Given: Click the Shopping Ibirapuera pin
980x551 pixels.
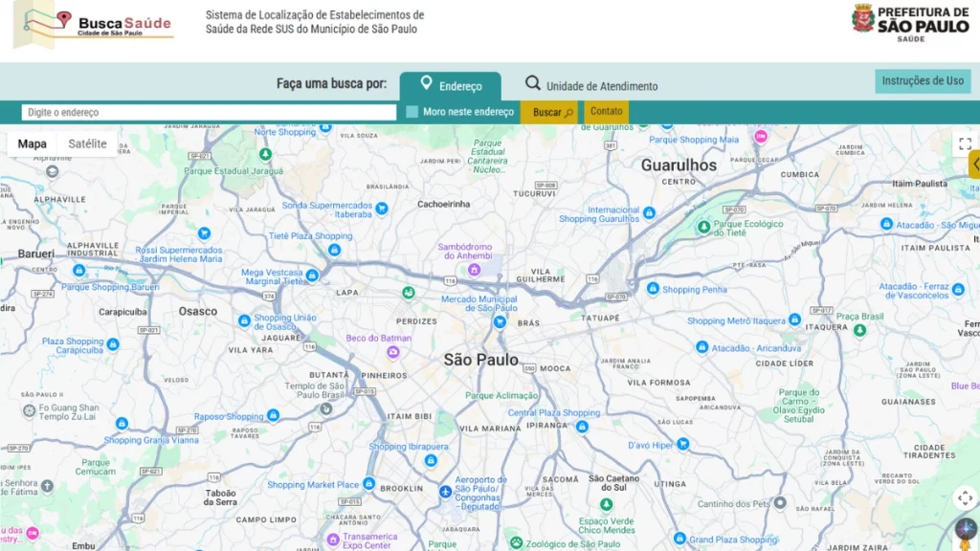Looking at the screenshot, I should [x=431, y=461].
